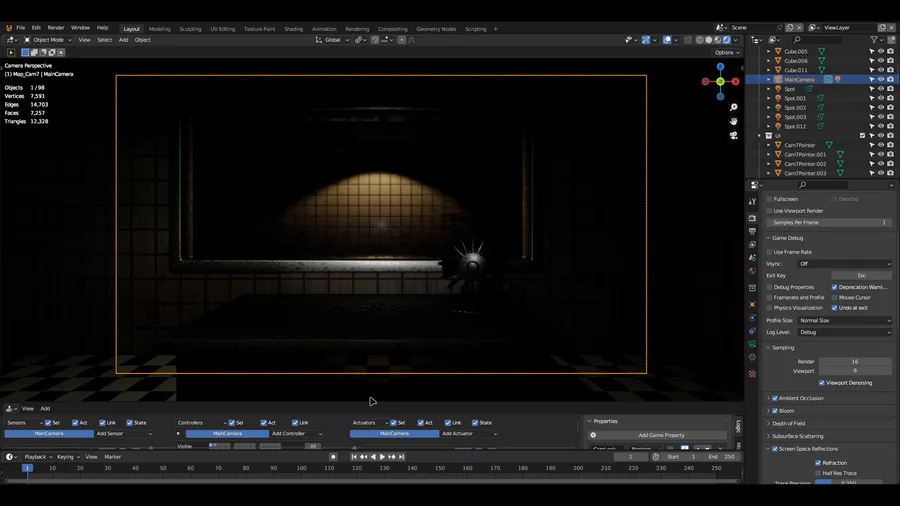
Task: Click the pan view hand icon
Action: click(x=733, y=121)
